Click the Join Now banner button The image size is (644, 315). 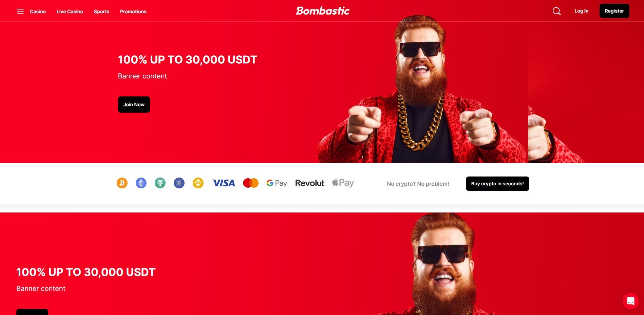coord(134,105)
